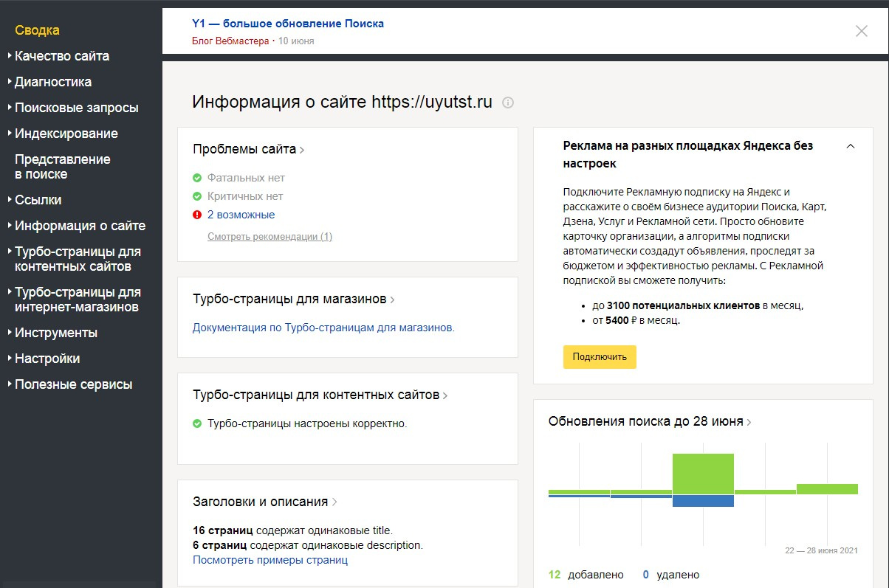Image resolution: width=889 pixels, height=588 pixels.
Task: Click the 12 добавлено counter
Action: tap(586, 575)
